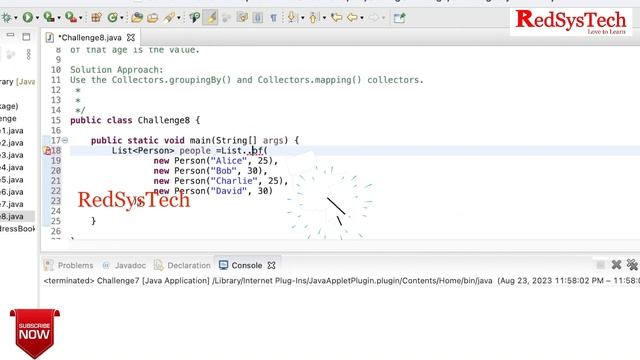Select the 8.java file in explorer
640x360 pixels.
[12, 216]
